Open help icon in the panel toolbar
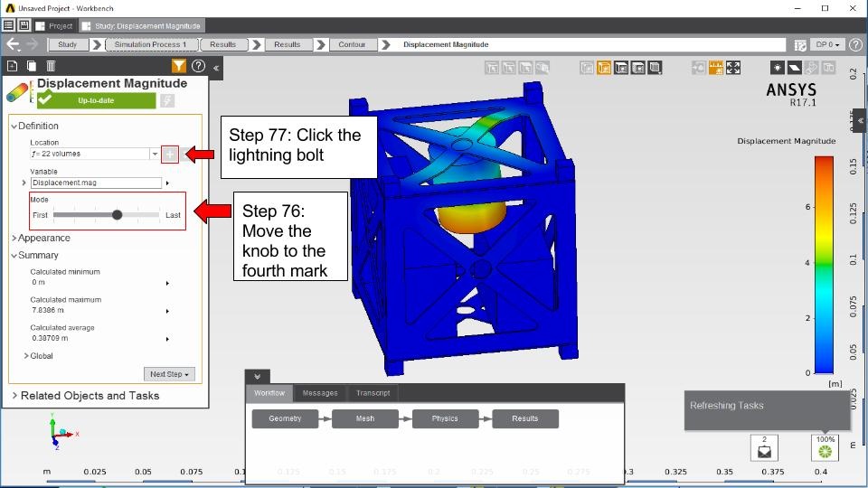Image resolution: width=868 pixels, height=488 pixels. point(198,66)
